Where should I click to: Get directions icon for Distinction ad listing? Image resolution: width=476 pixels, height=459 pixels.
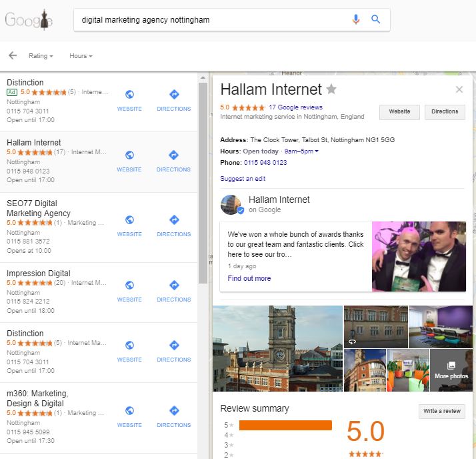coord(174,95)
